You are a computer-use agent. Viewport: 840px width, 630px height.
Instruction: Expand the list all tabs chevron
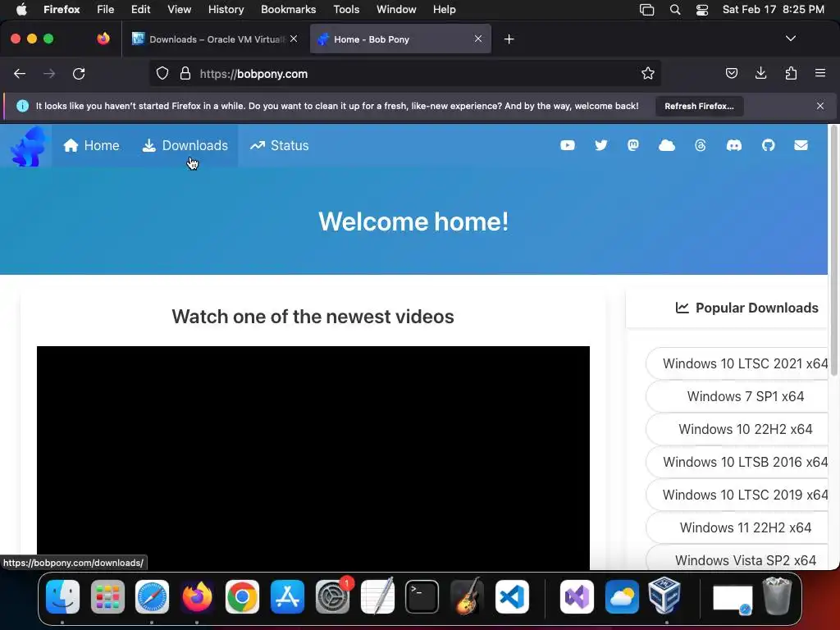tap(791, 39)
